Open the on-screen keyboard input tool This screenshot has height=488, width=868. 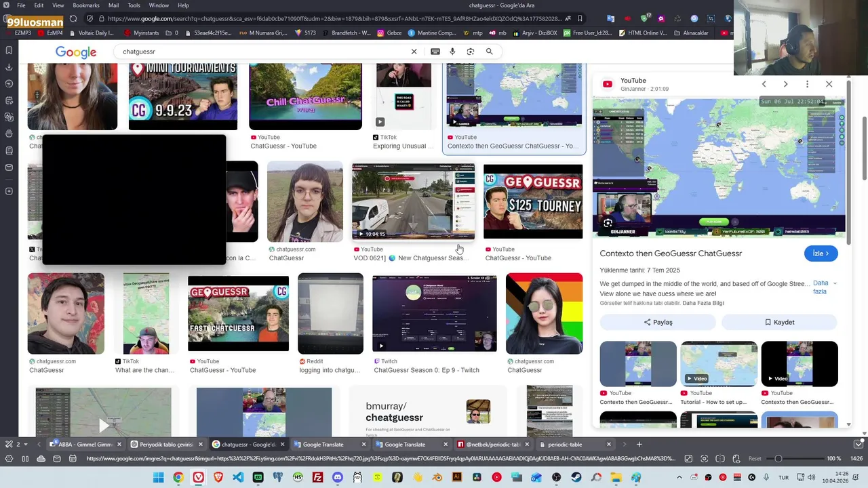(435, 52)
